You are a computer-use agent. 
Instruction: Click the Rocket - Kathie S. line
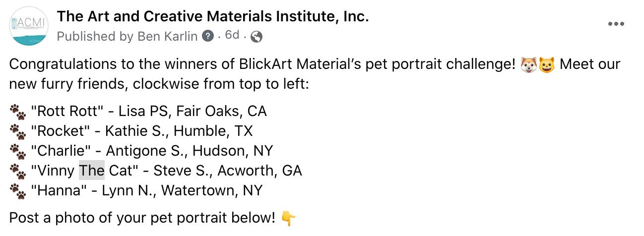[141, 131]
